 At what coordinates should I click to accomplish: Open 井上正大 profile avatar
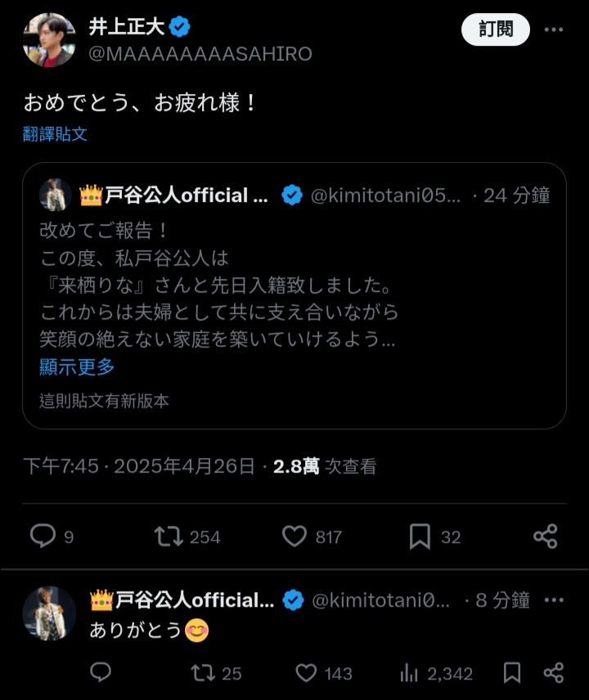pos(49,40)
